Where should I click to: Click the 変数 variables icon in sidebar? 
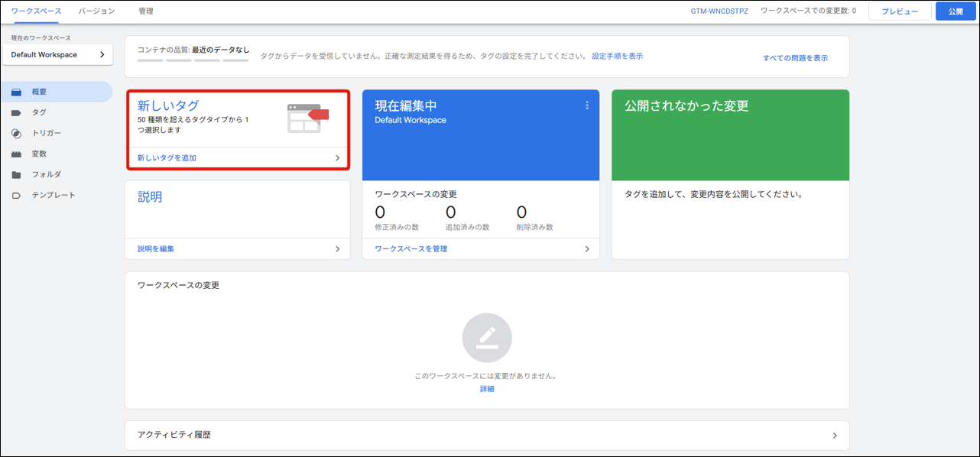(17, 154)
